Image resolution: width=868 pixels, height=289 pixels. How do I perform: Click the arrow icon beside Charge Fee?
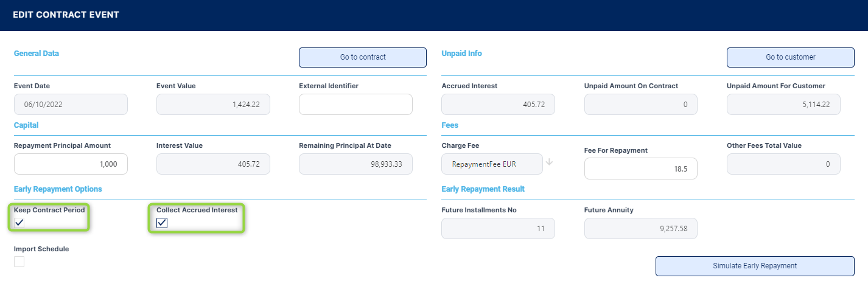click(549, 162)
